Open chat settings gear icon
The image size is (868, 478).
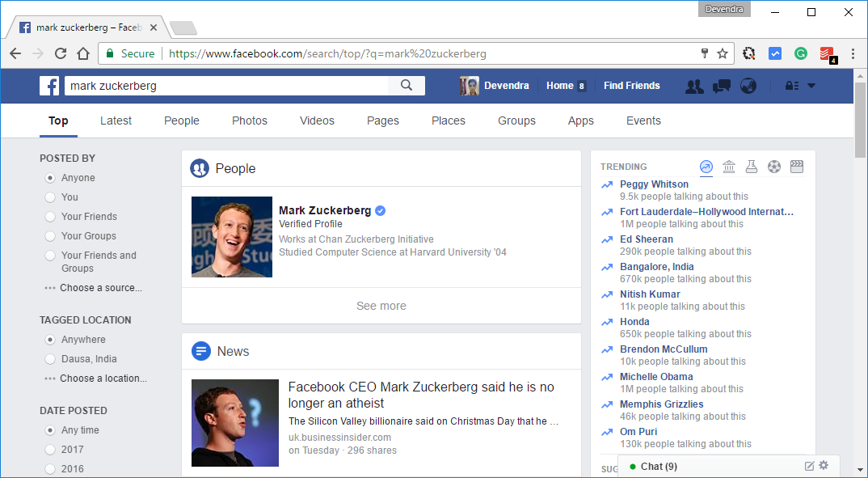[824, 465]
